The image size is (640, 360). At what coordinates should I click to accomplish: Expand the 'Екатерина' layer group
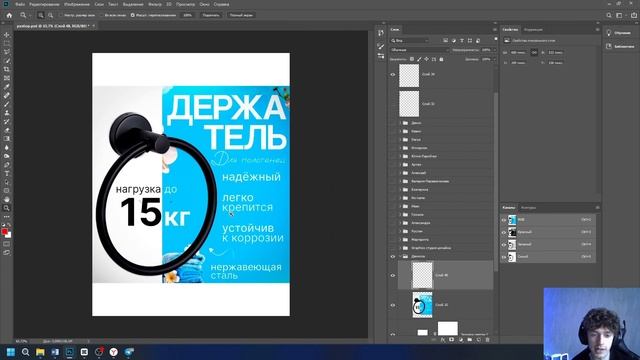point(400,189)
